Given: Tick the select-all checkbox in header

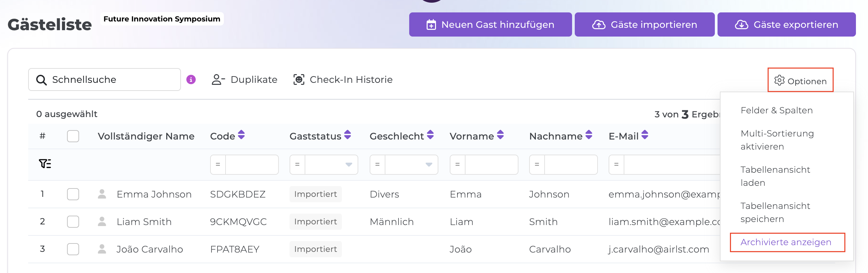Looking at the screenshot, I should (x=73, y=136).
